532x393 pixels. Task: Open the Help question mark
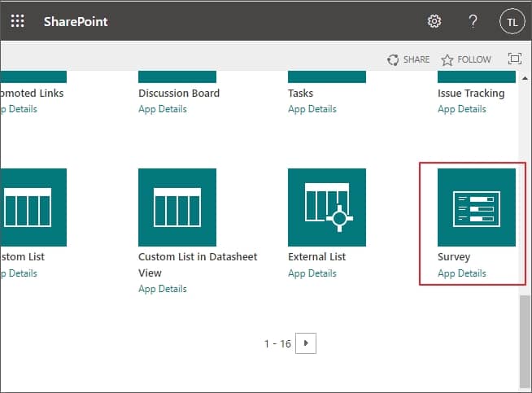[473, 21]
